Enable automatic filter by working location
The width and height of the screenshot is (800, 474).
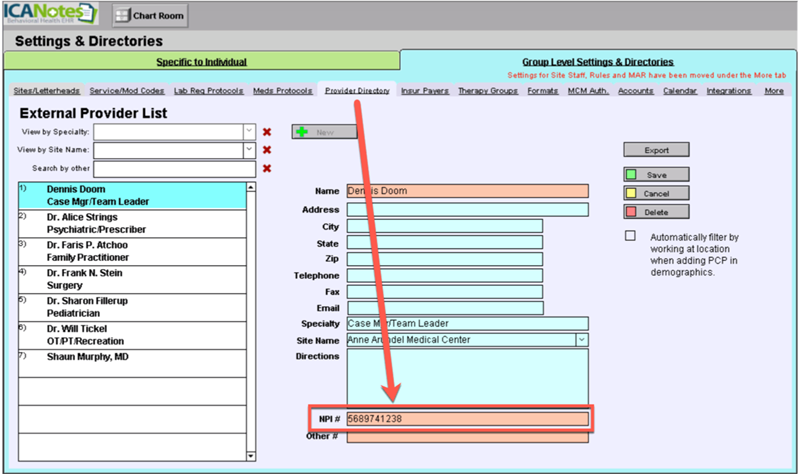coord(631,236)
